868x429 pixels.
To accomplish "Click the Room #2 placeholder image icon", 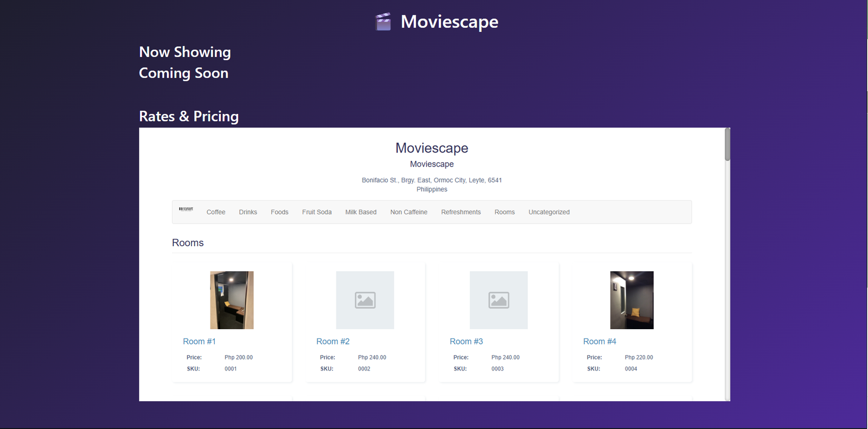I will (365, 300).
